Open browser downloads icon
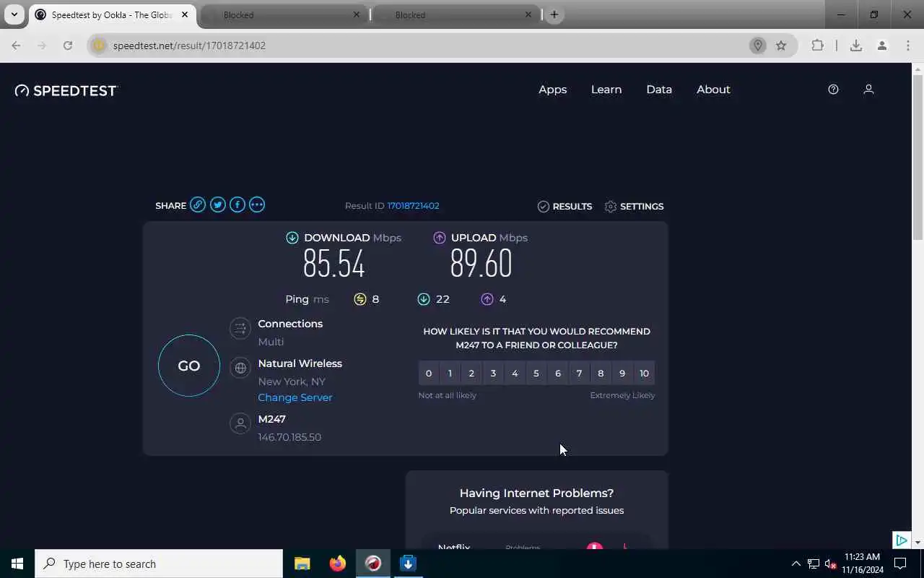The image size is (924, 578). pyautogui.click(x=855, y=46)
